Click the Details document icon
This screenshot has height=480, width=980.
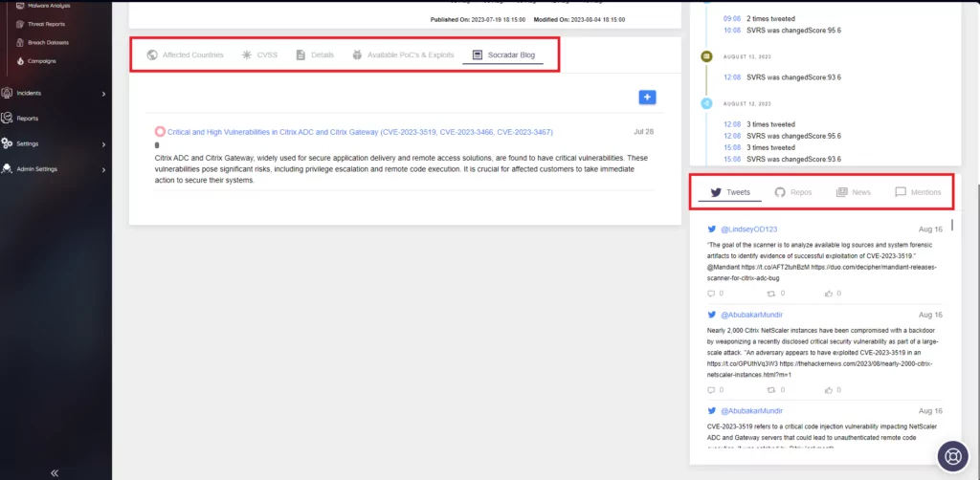click(301, 55)
